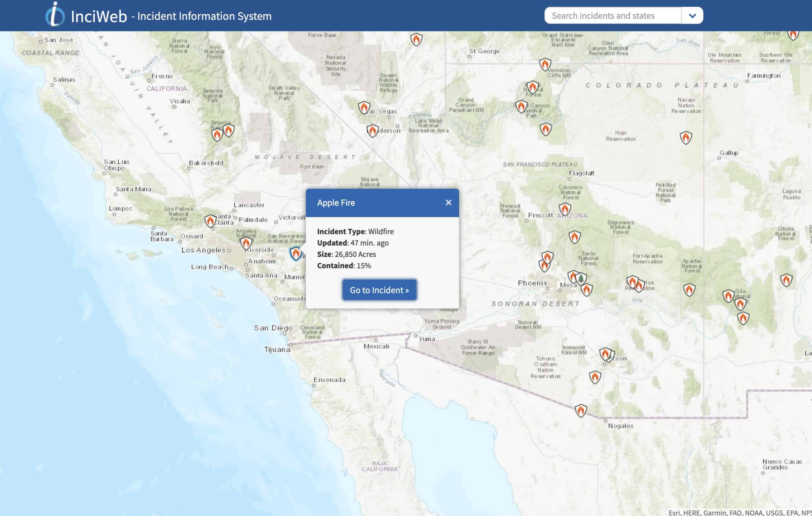This screenshot has width=812, height=516.
Task: Click the Apple Fire marker near Riverside
Action: click(x=295, y=253)
